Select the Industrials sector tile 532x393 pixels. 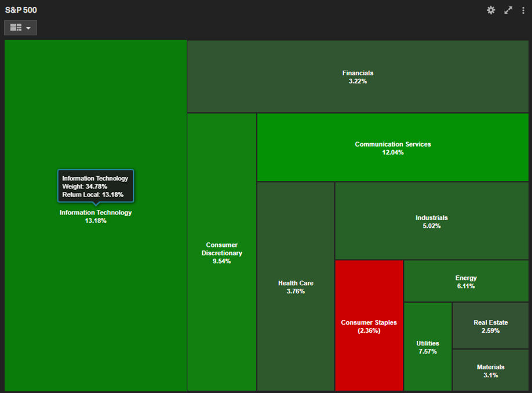click(431, 221)
